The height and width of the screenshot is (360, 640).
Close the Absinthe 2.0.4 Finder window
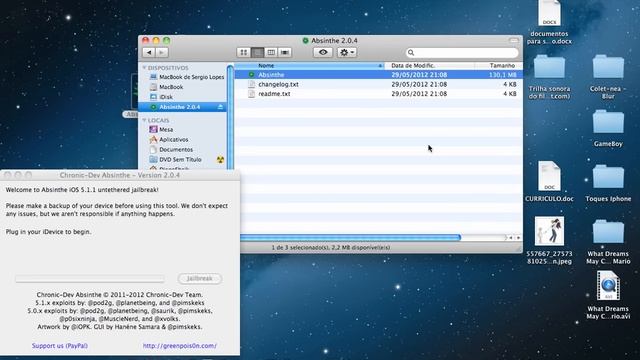[x=146, y=40]
